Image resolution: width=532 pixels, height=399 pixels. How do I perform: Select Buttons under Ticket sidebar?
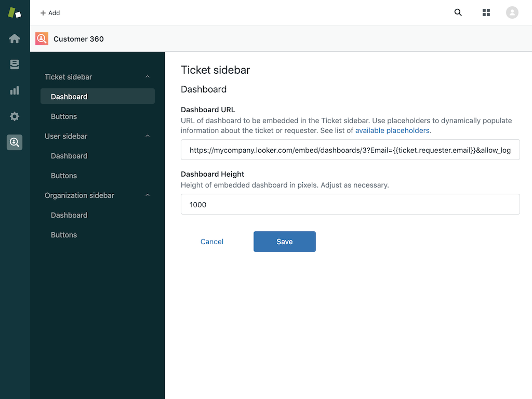tap(64, 116)
